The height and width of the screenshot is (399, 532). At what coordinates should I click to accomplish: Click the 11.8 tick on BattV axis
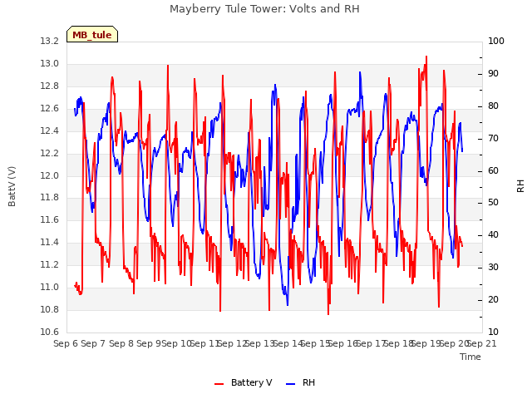point(50,198)
